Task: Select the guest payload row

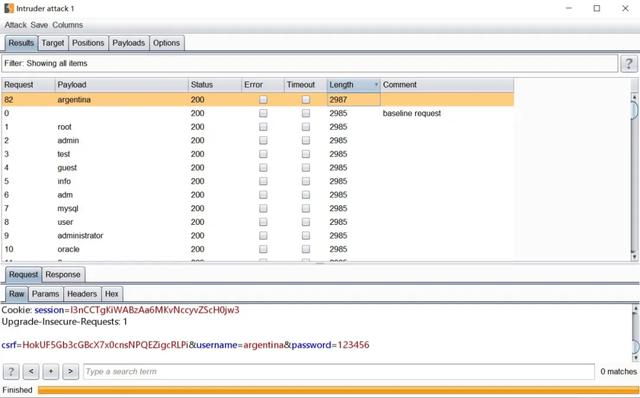Action: pos(258,168)
